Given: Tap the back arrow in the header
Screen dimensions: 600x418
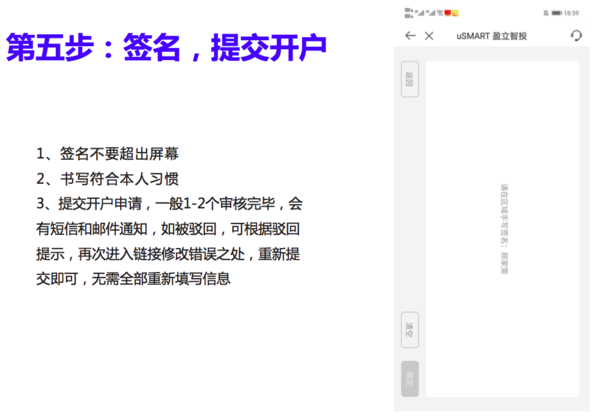Looking at the screenshot, I should coord(410,36).
